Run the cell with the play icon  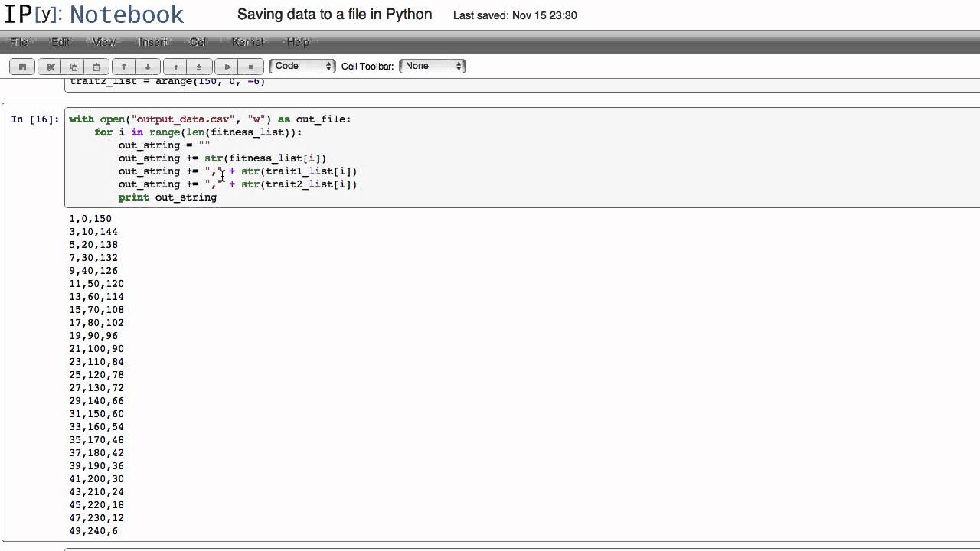tap(227, 66)
